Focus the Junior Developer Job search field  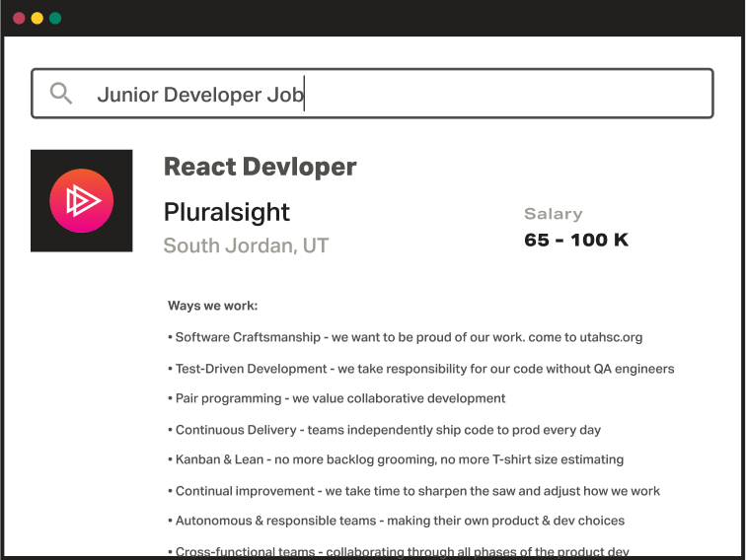point(372,94)
